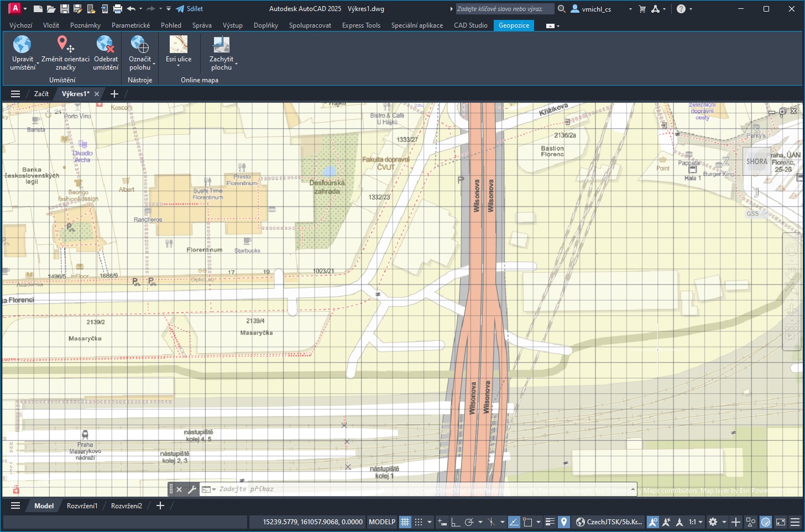Click the Sdílet share button
Image resolution: width=805 pixels, height=532 pixels.
pos(190,9)
